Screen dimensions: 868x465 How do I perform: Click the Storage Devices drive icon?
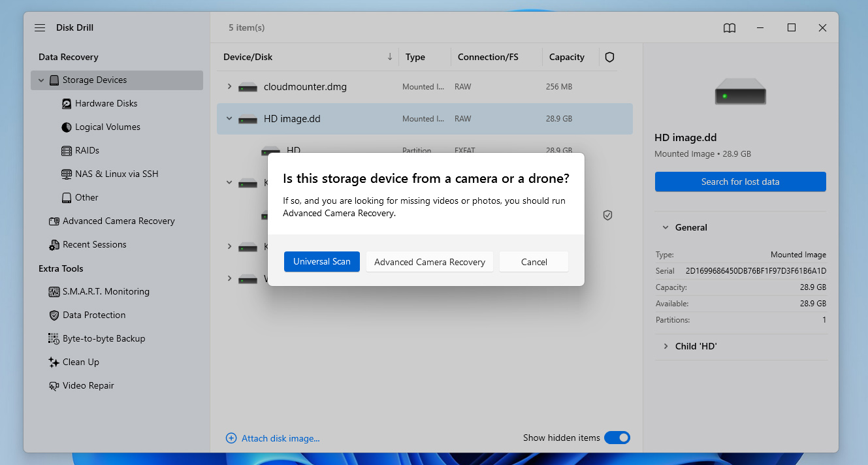coord(54,80)
